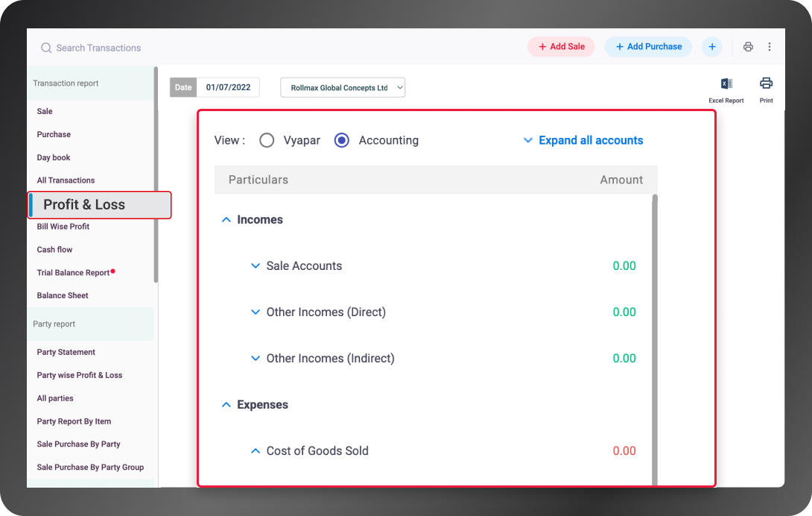Click the Add Sale button
Image resolution: width=812 pixels, height=516 pixels.
(x=562, y=47)
